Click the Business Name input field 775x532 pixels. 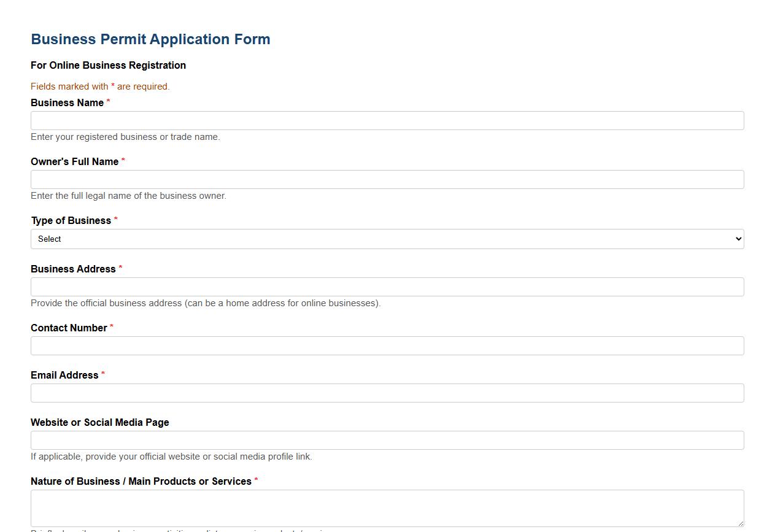click(x=387, y=120)
